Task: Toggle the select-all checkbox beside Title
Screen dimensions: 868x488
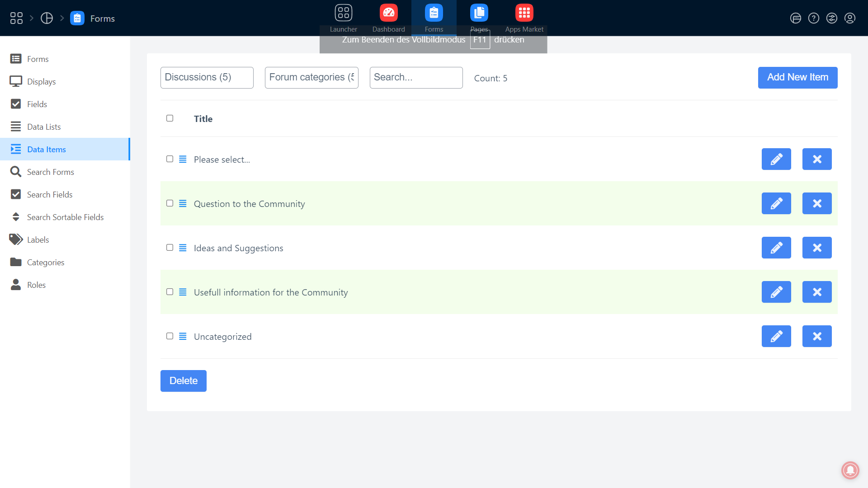Action: 170,118
